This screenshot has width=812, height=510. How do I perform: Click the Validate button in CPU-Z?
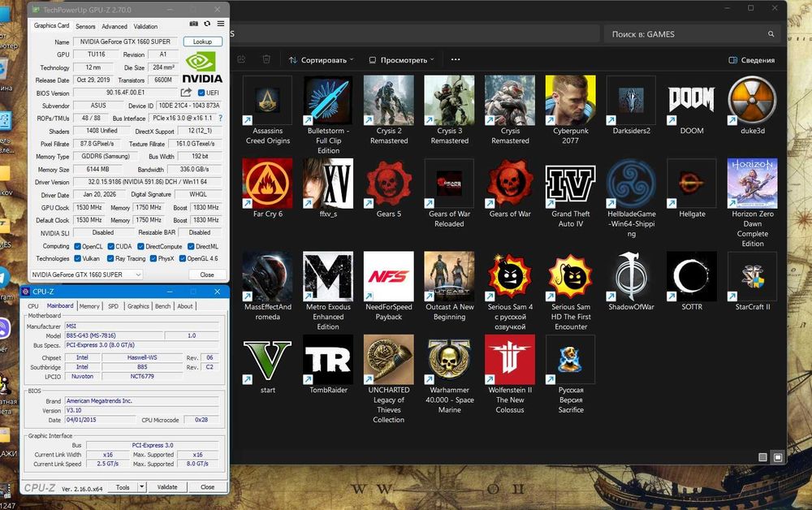[167, 486]
